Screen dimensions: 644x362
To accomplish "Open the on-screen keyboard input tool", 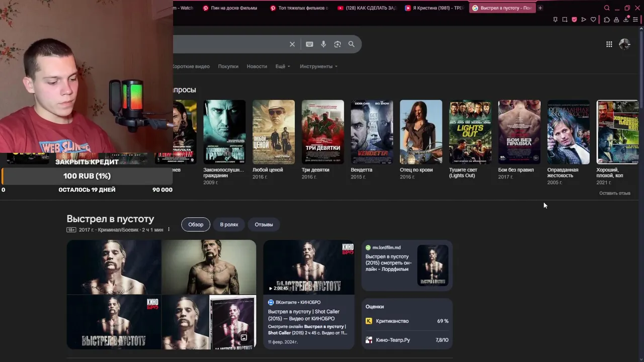I will (x=309, y=44).
